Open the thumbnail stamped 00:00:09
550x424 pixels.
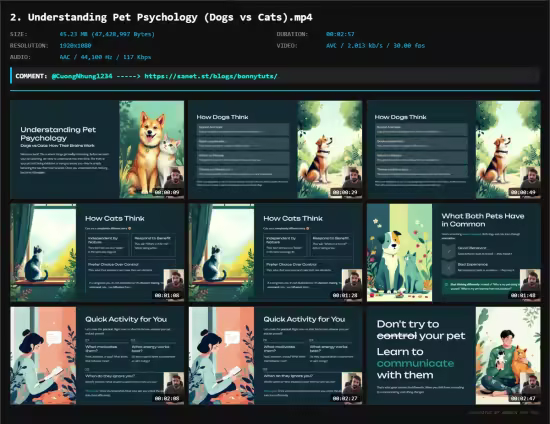[97, 149]
